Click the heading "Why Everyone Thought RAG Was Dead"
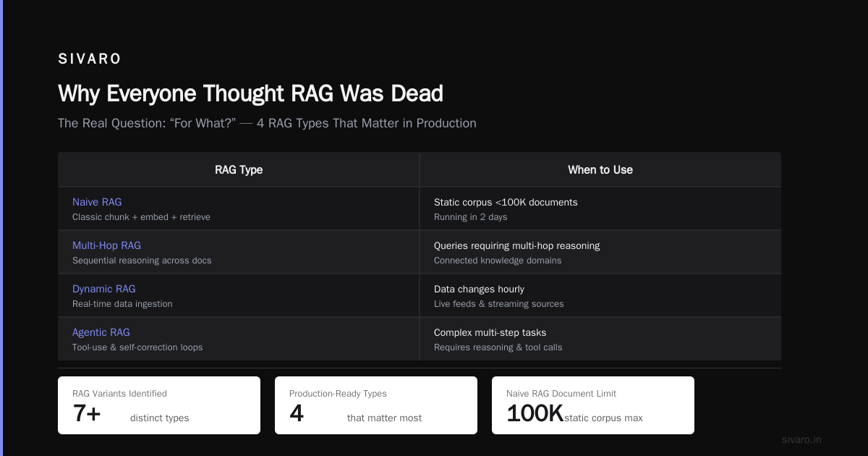868x456 pixels. point(250,93)
